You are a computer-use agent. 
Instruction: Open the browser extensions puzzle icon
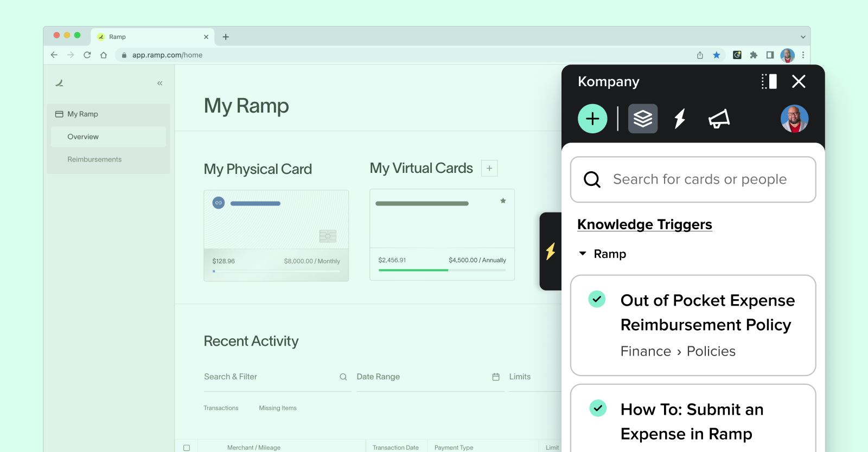coord(754,55)
